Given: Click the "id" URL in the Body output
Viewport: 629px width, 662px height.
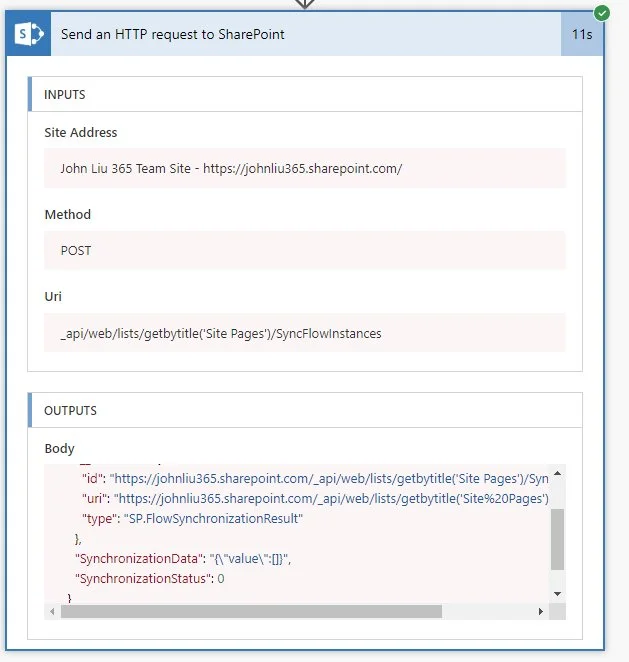Looking at the screenshot, I should pyautogui.click(x=330, y=479).
